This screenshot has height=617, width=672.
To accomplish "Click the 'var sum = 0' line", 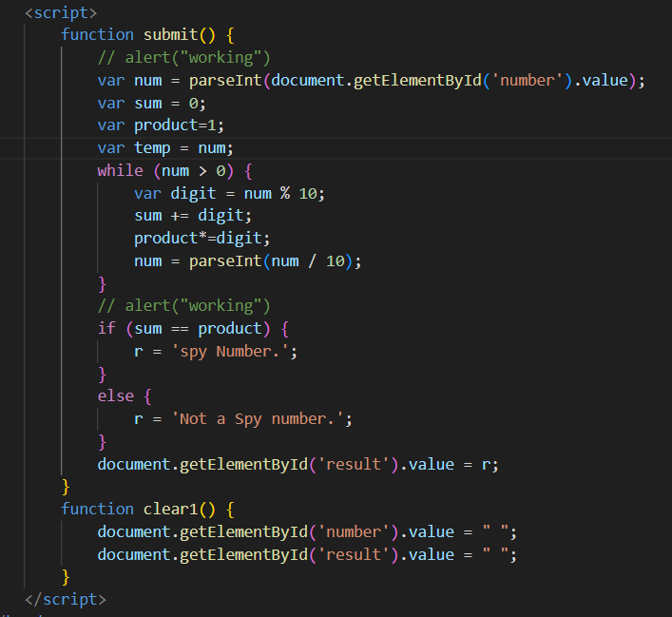I will (151, 103).
